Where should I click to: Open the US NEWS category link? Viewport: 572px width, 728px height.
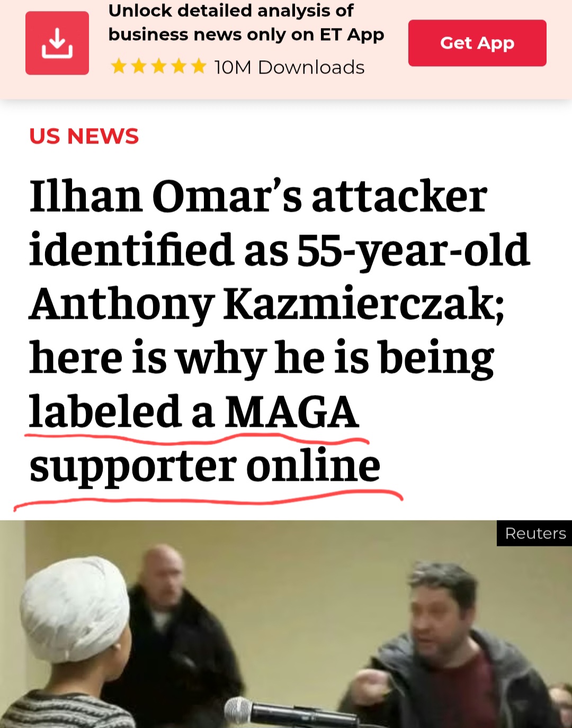pos(84,136)
